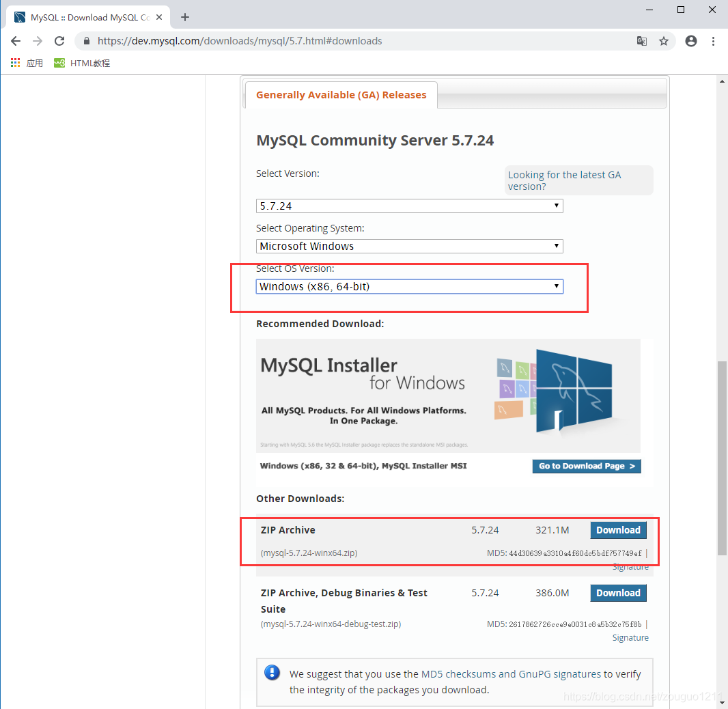Click the Other Downloads: label
This screenshot has height=709, width=728.
coord(300,499)
